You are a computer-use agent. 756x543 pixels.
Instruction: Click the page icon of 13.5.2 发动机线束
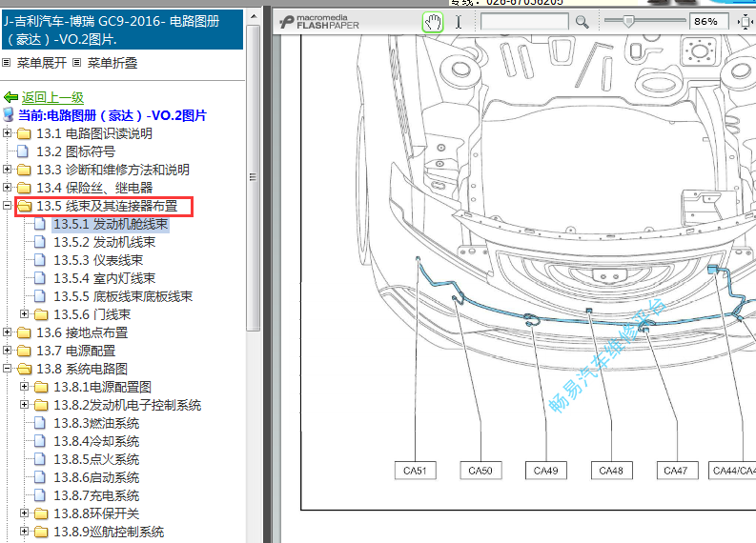click(x=40, y=242)
